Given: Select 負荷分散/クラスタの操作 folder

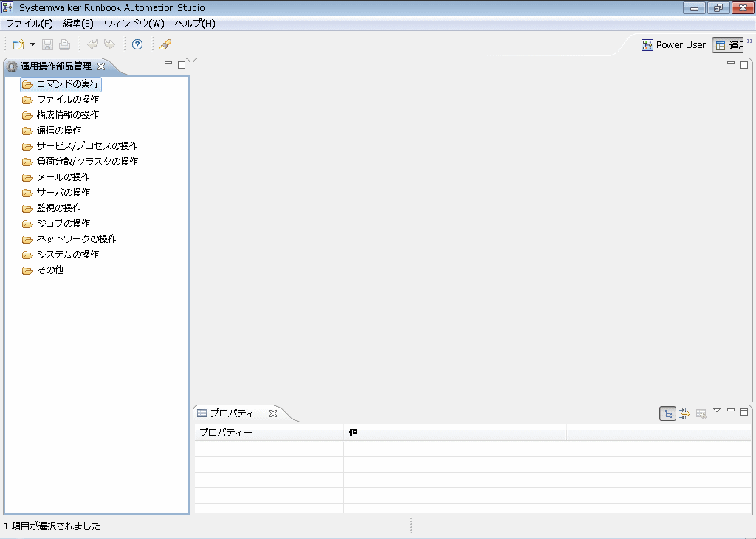Looking at the screenshot, I should point(80,162).
